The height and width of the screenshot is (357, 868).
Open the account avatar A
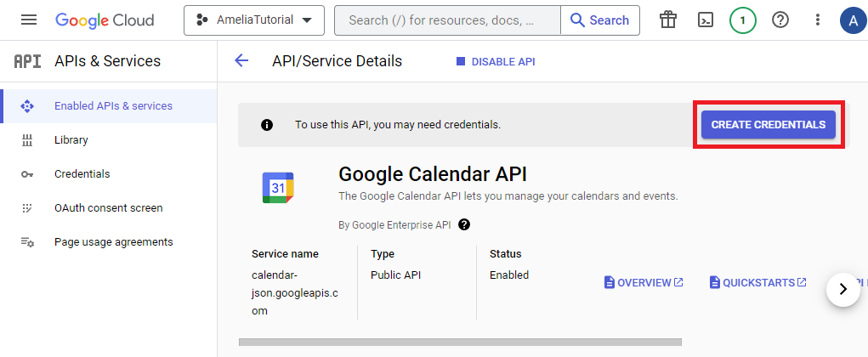[852, 20]
